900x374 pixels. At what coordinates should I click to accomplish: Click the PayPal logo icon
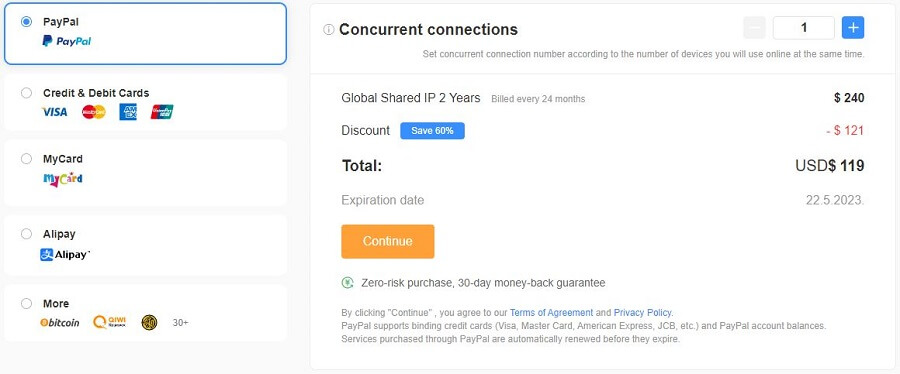click(67, 41)
